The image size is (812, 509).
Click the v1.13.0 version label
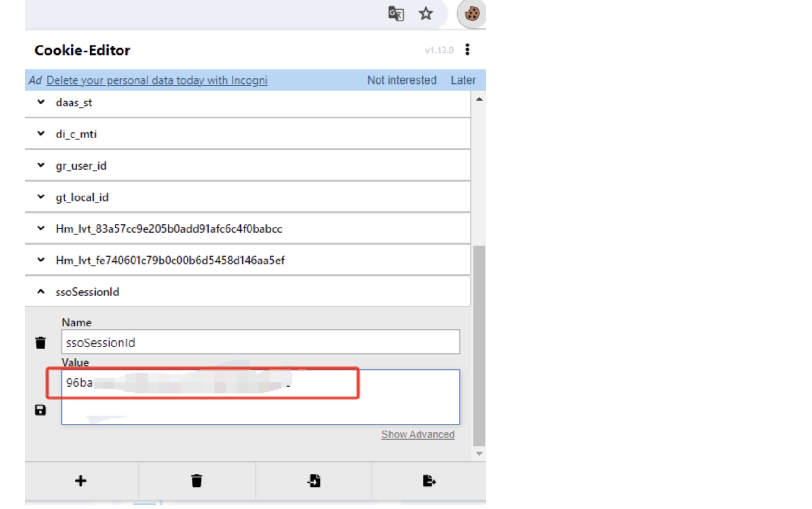439,50
